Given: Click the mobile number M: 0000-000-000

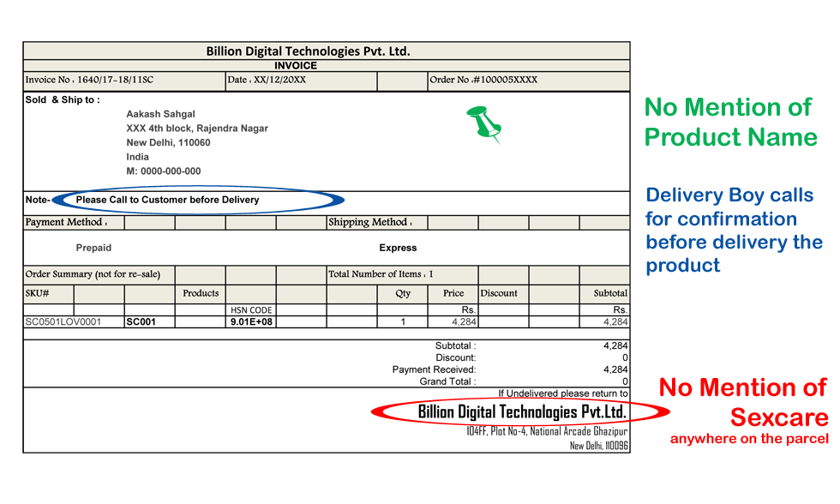Looking at the screenshot, I should pyautogui.click(x=163, y=171).
